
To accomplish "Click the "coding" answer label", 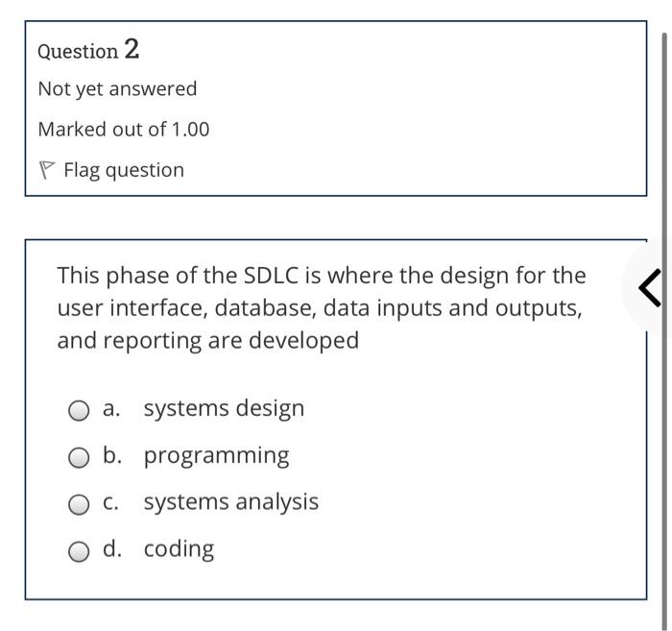I will click(x=179, y=548).
